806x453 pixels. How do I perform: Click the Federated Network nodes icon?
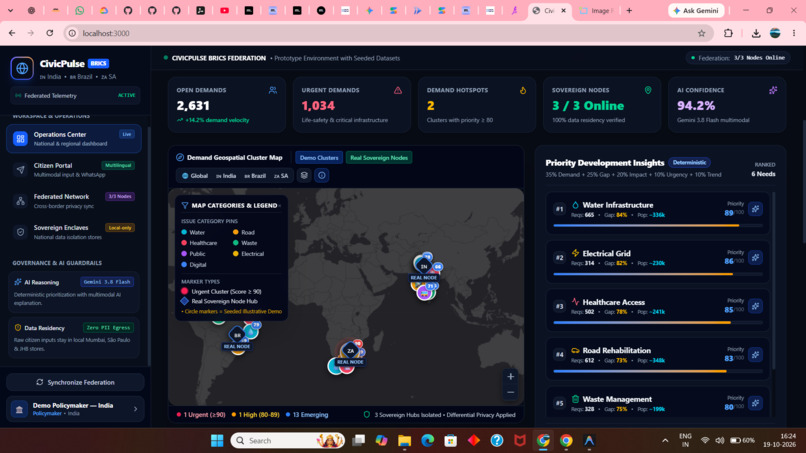21,201
